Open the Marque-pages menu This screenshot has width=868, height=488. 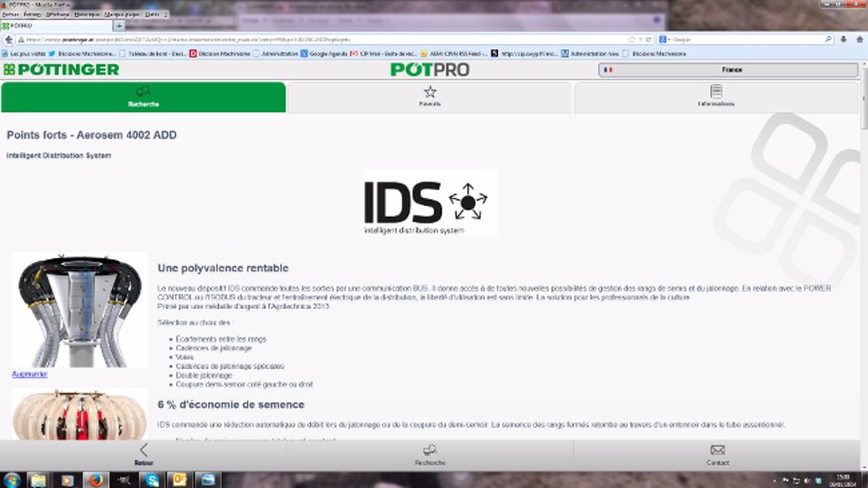click(x=123, y=15)
